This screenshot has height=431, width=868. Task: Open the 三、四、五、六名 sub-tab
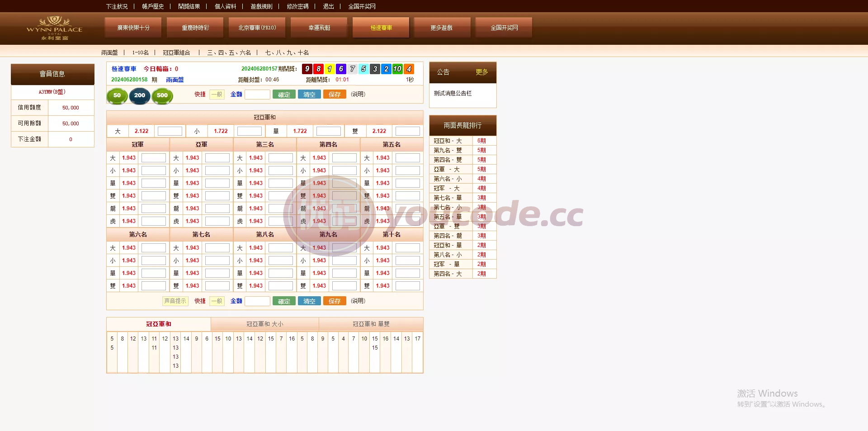229,53
